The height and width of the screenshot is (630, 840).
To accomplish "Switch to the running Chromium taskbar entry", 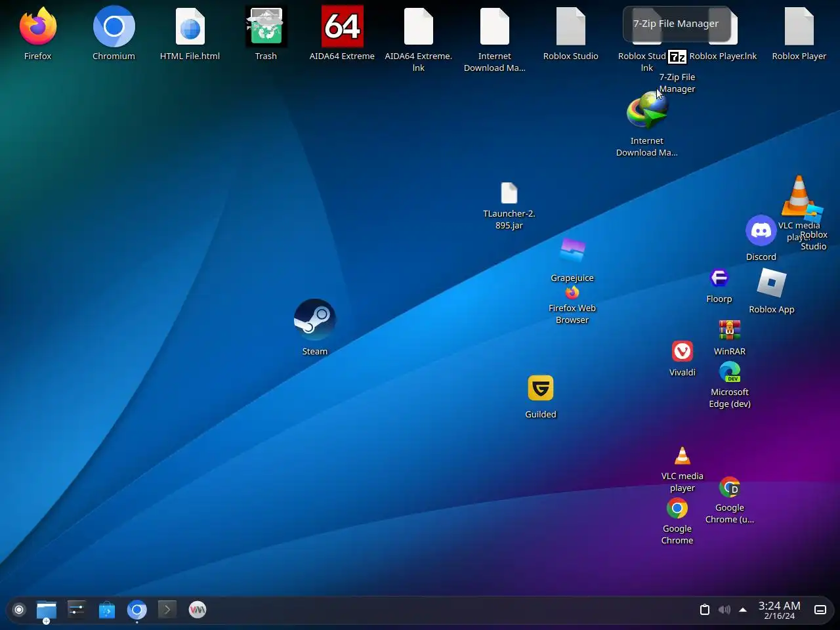I will pos(136,610).
